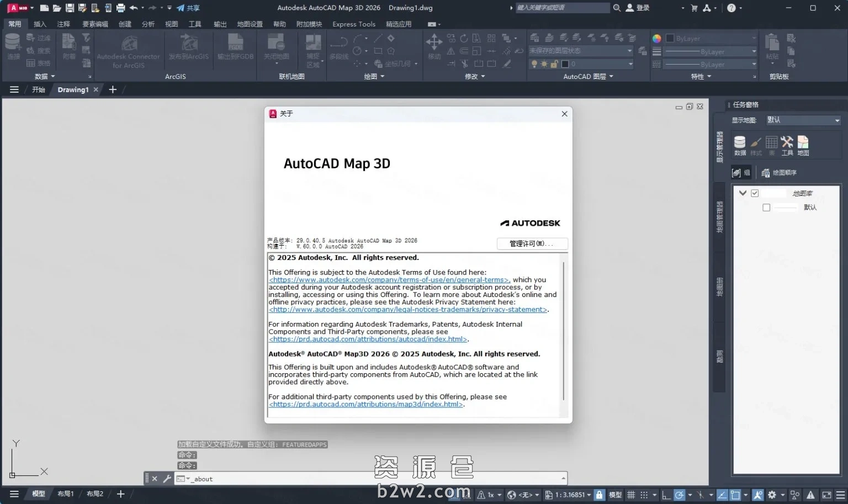Click the layer color swatch for layer 0
Screen dimensions: 848x504
click(565, 64)
